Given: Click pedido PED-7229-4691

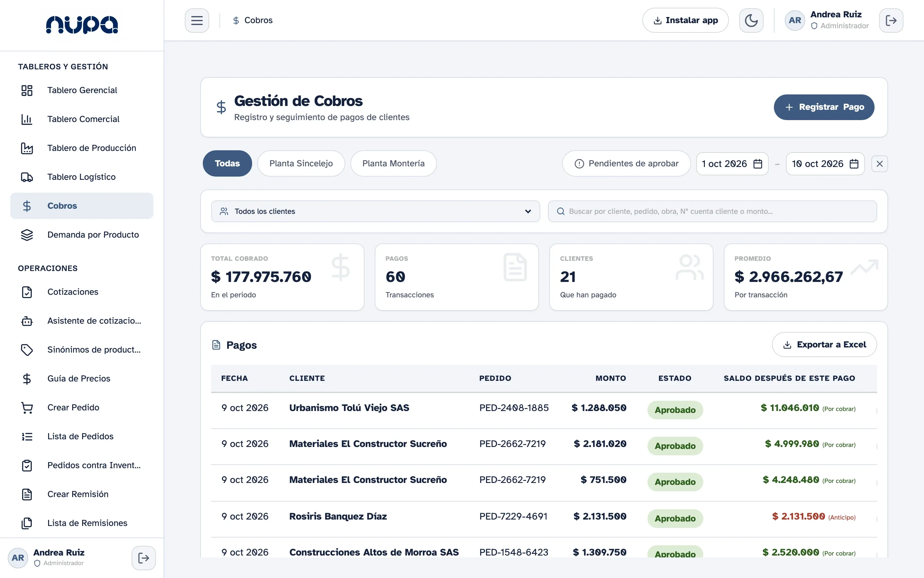Looking at the screenshot, I should (x=513, y=516).
